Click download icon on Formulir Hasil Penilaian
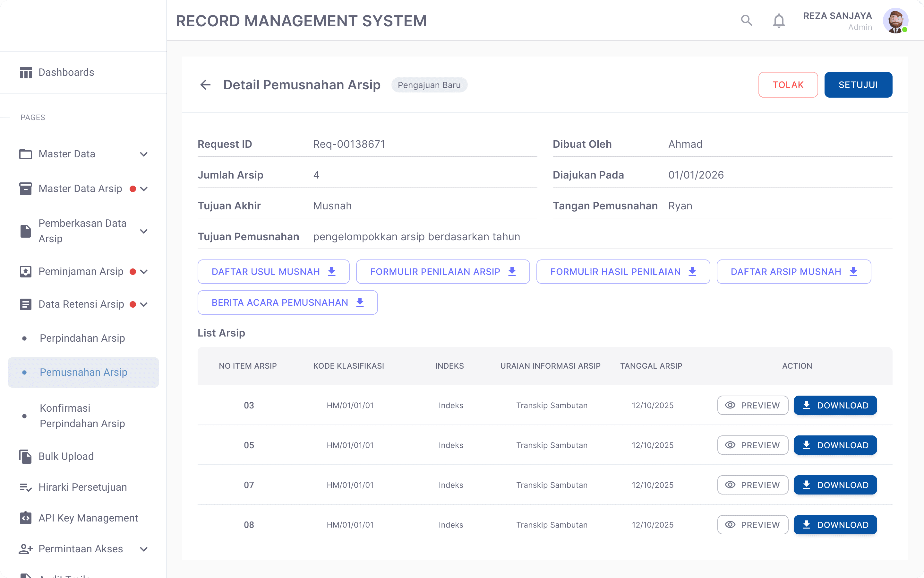Image resolution: width=924 pixels, height=578 pixels. point(692,271)
